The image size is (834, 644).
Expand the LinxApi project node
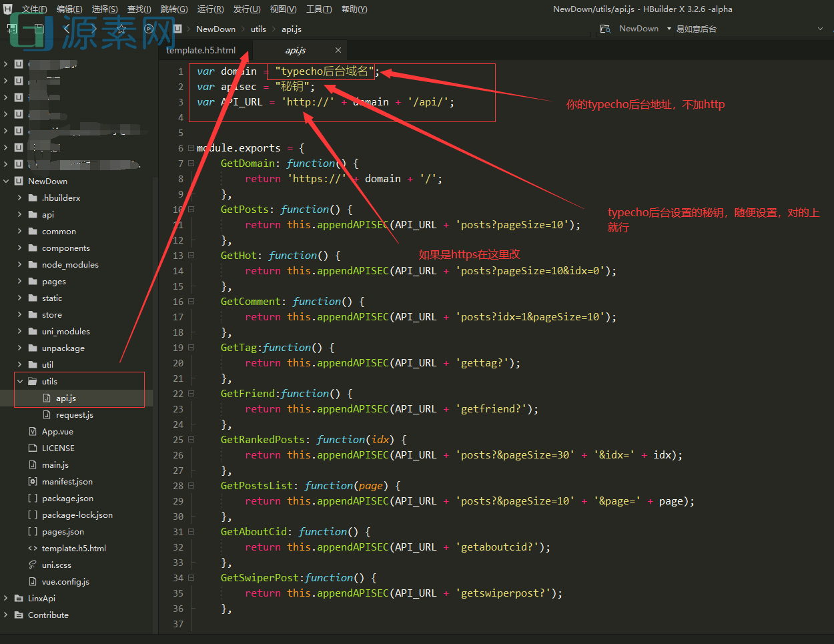(x=6, y=599)
